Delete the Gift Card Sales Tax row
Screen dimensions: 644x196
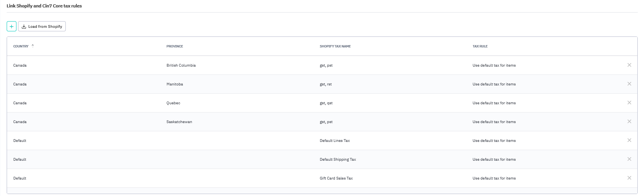(629, 178)
